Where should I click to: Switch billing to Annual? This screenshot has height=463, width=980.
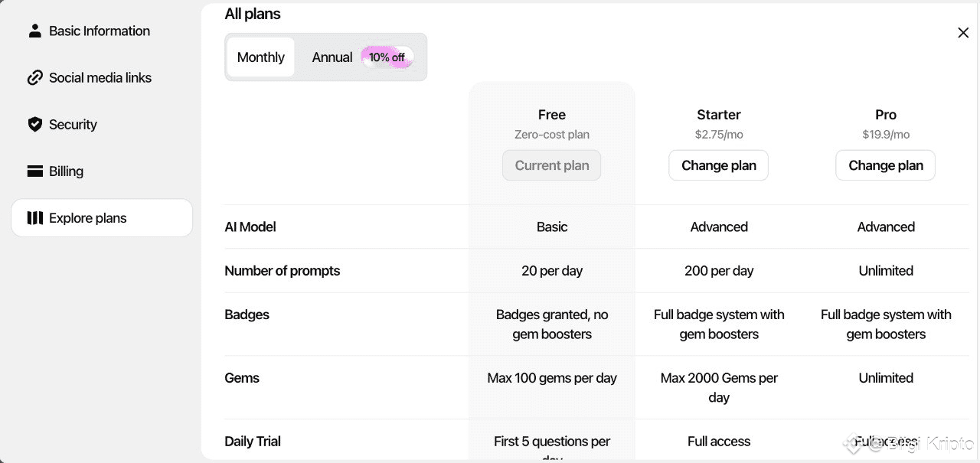click(x=332, y=57)
